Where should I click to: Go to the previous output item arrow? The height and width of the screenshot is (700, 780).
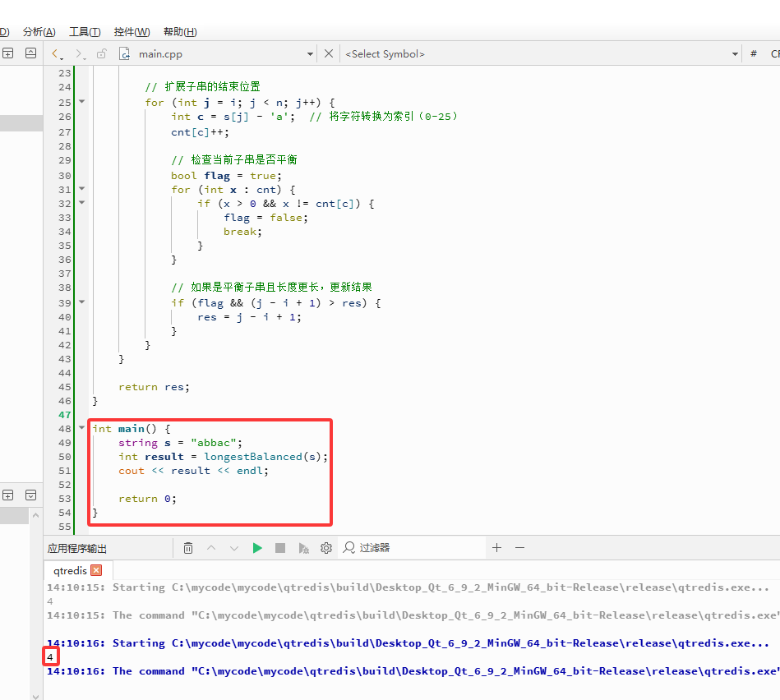[x=211, y=548]
